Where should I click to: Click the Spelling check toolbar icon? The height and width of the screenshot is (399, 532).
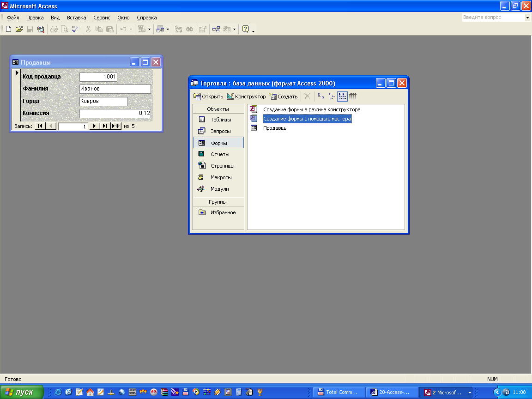tap(75, 29)
